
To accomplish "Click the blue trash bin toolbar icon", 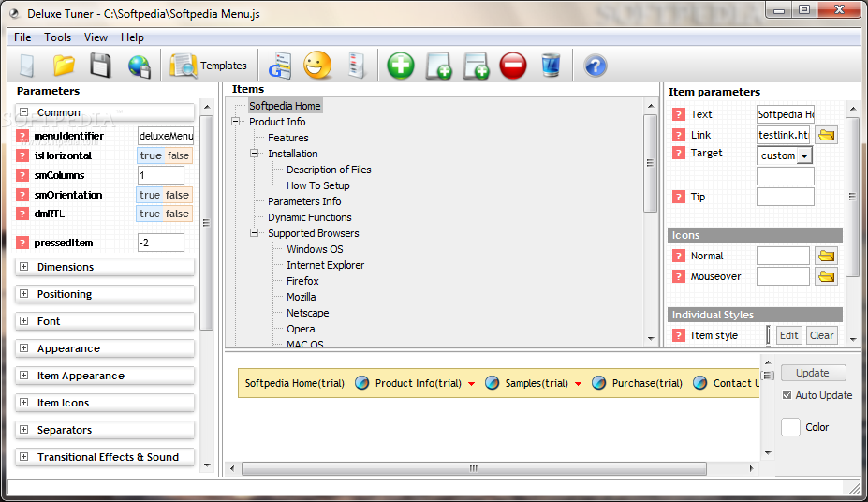I will pyautogui.click(x=551, y=66).
